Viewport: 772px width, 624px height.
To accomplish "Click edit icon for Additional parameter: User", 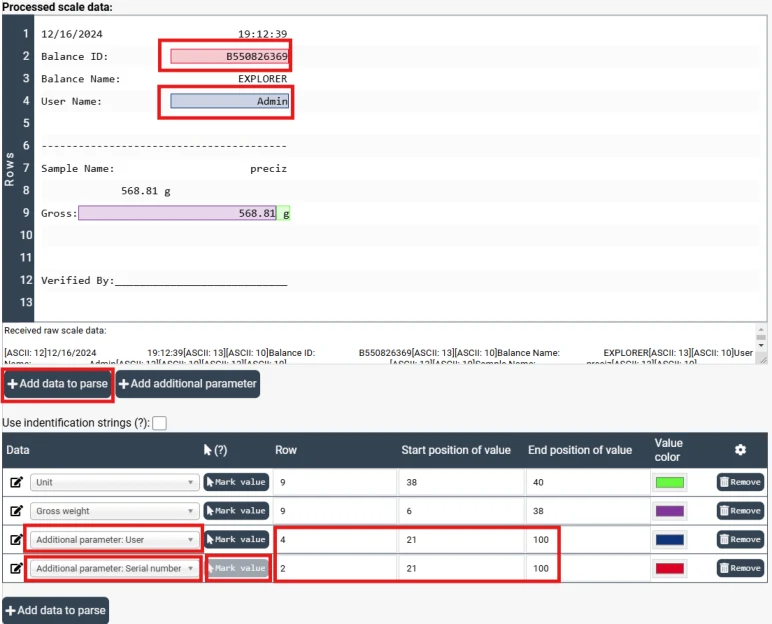I will click(x=16, y=539).
